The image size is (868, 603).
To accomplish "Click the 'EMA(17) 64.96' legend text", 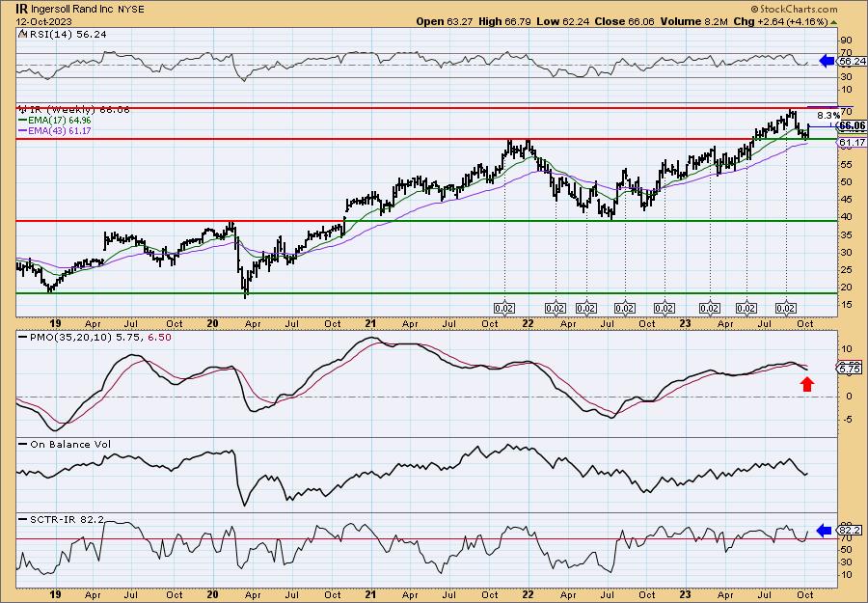I will [60, 121].
